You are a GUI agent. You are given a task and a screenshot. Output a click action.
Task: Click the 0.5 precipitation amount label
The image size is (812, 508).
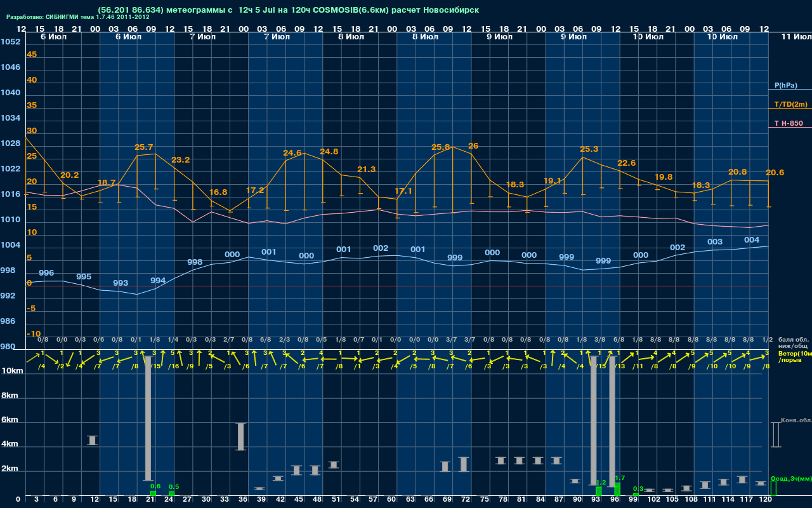click(174, 486)
